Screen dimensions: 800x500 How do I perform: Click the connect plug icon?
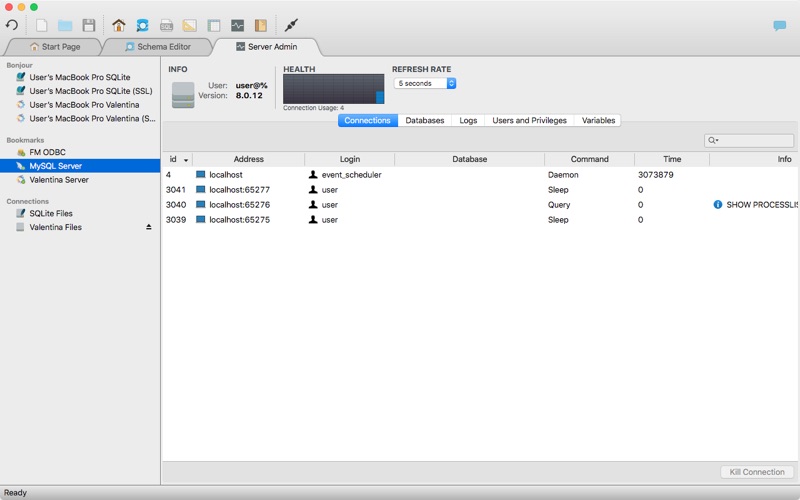tap(291, 25)
